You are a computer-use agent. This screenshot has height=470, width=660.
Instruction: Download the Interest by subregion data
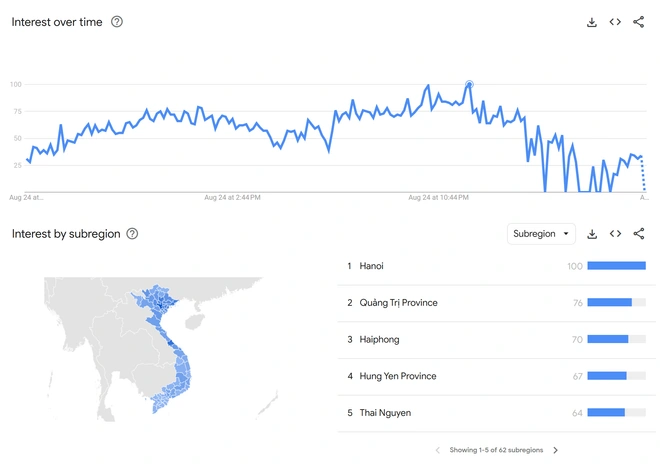pyautogui.click(x=592, y=234)
